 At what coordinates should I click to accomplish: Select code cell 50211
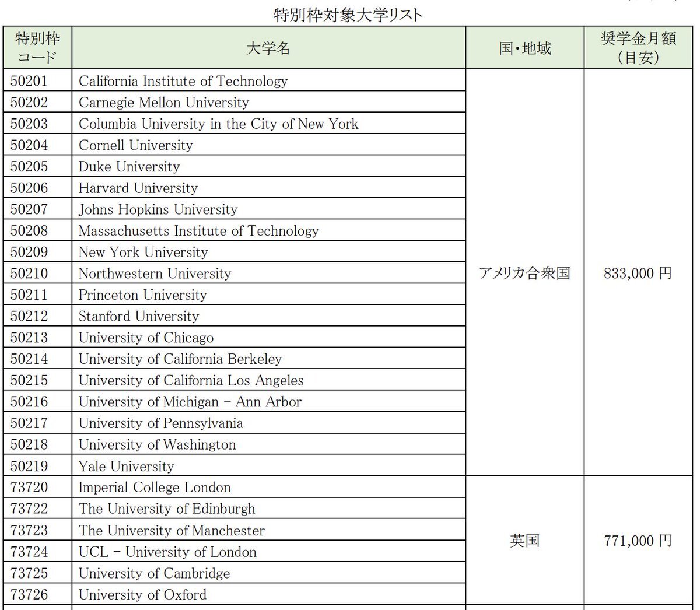tap(37, 295)
